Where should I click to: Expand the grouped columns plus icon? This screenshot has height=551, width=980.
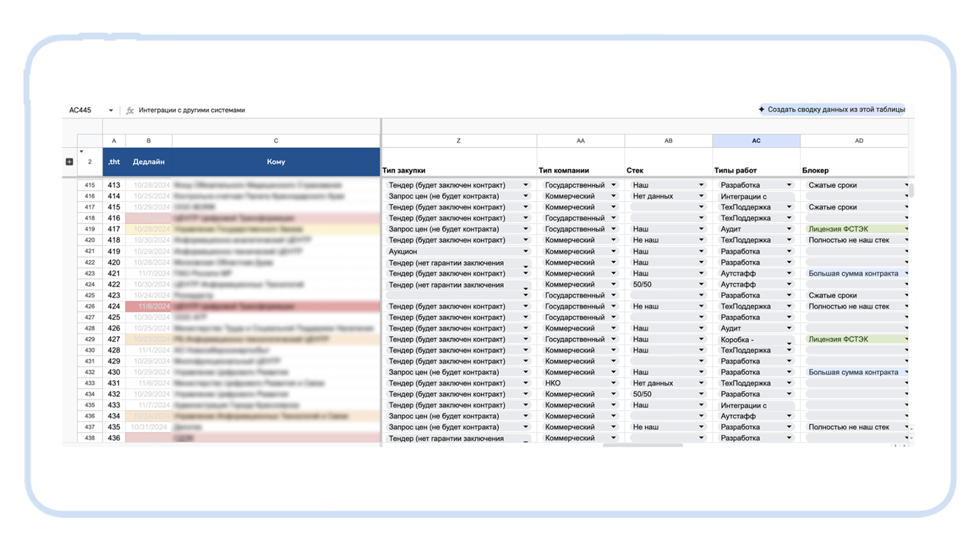point(69,162)
